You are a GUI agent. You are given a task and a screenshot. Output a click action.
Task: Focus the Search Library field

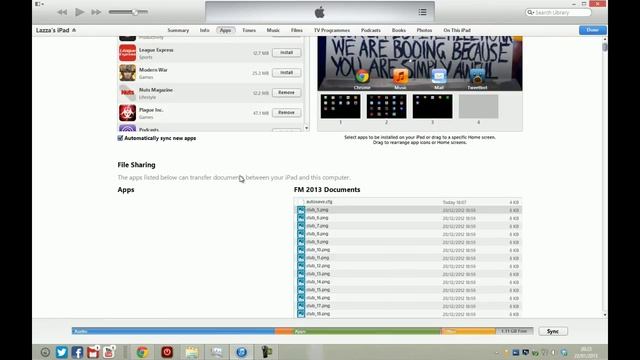click(x=558, y=13)
